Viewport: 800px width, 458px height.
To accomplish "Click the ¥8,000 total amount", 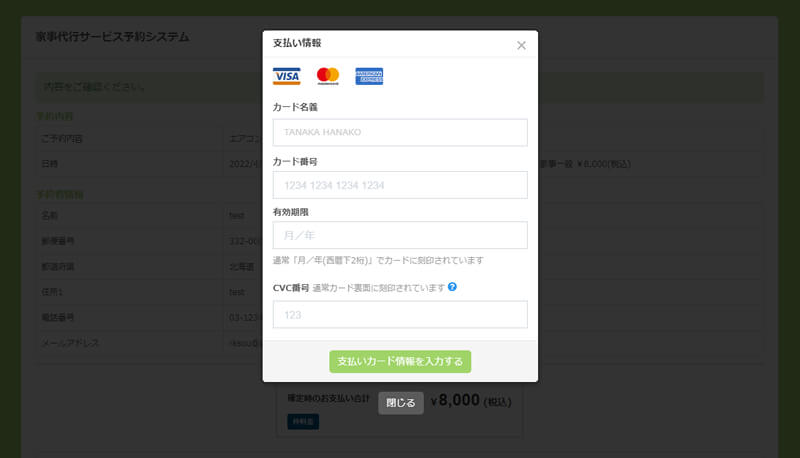I will (x=460, y=402).
